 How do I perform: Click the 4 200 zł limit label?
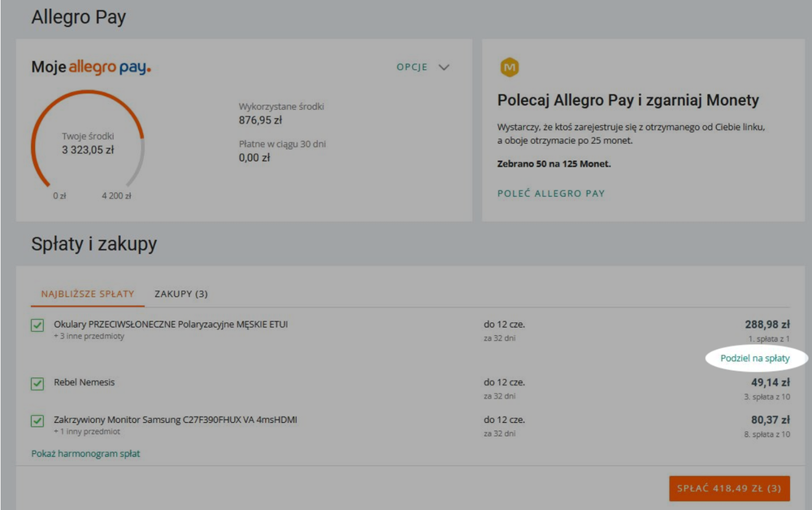pos(116,196)
